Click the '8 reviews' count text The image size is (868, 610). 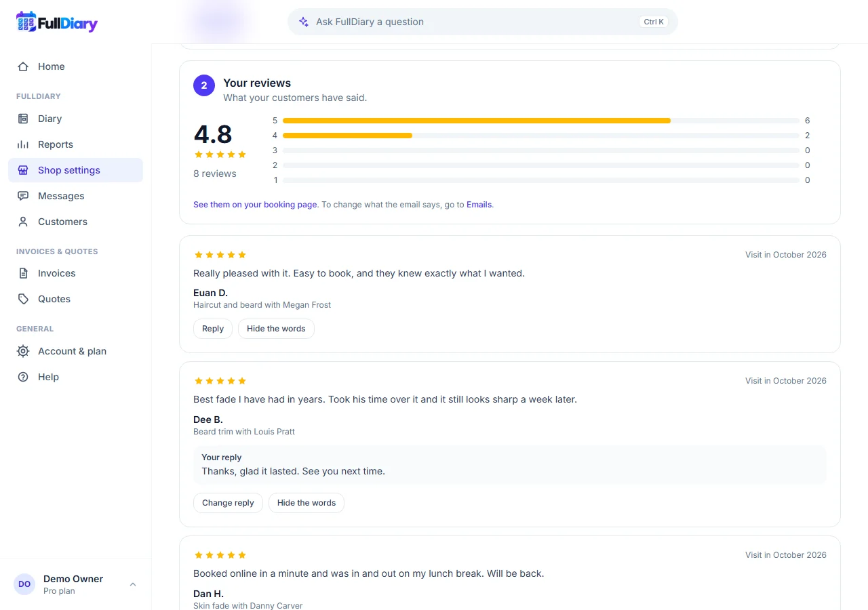tap(215, 174)
